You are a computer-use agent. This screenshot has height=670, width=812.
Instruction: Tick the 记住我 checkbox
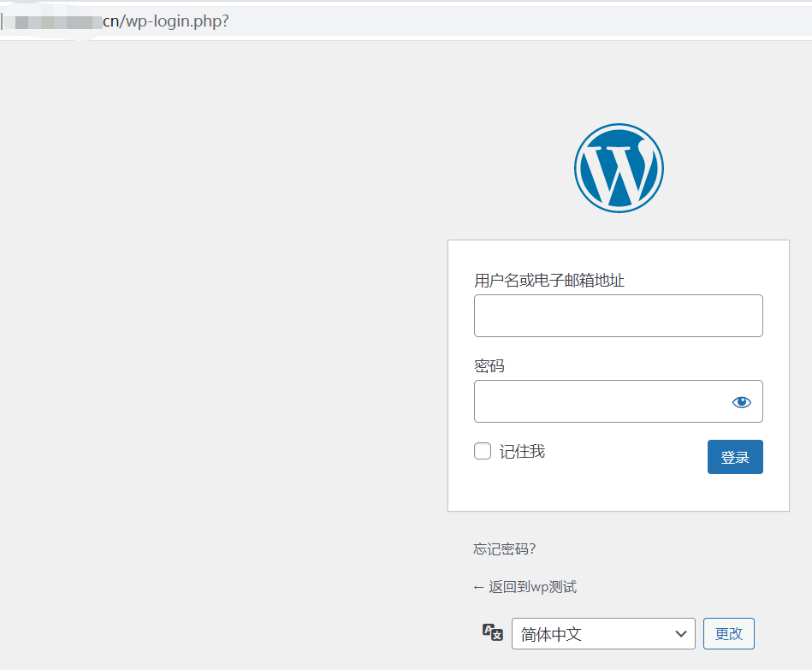(483, 451)
